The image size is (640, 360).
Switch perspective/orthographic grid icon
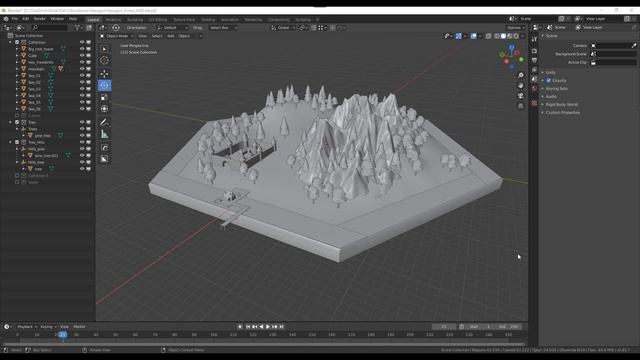click(x=520, y=106)
